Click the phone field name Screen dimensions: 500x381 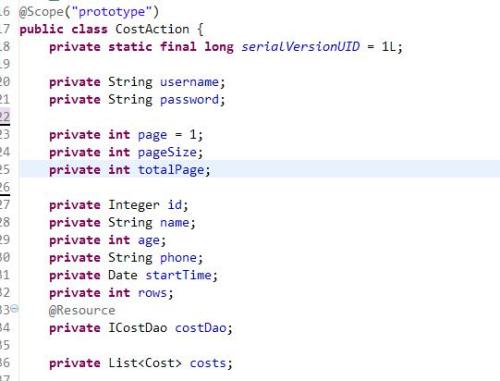coord(178,258)
